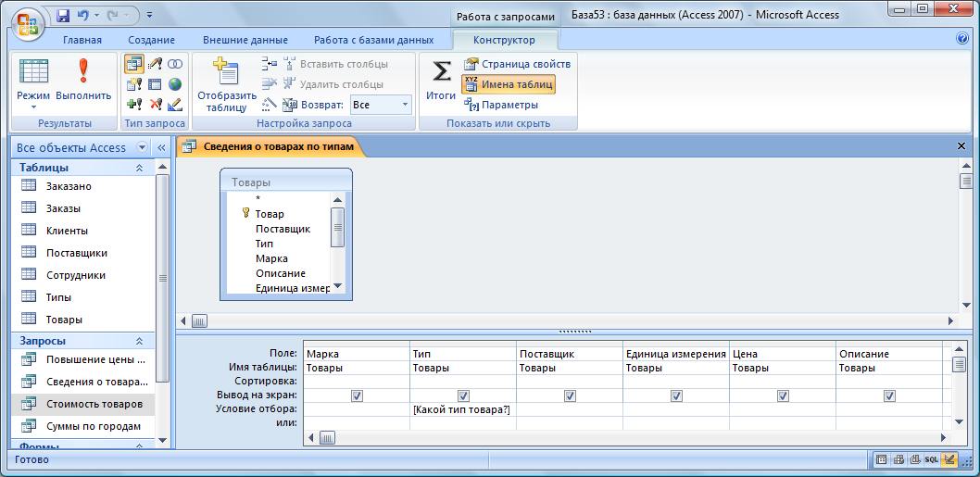Click the Режим datasheet view icon
The width and height of the screenshot is (980, 477).
[x=33, y=72]
